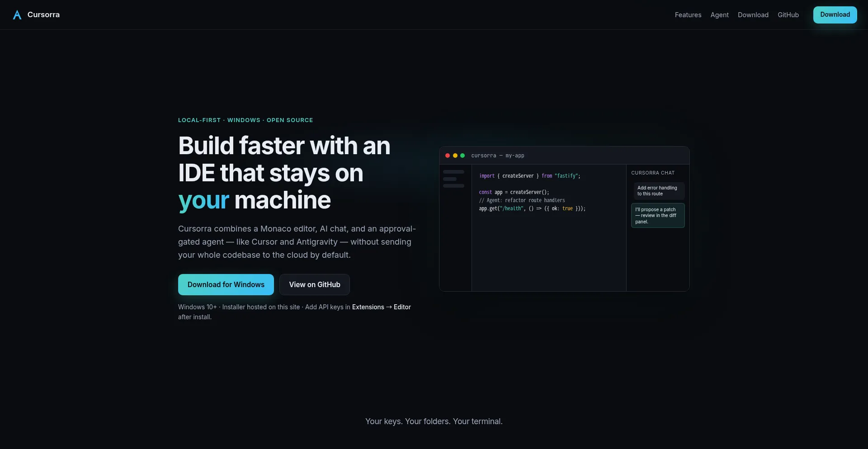
Task: Click the yellow dot in the cursorra mock window
Action: (x=455, y=156)
